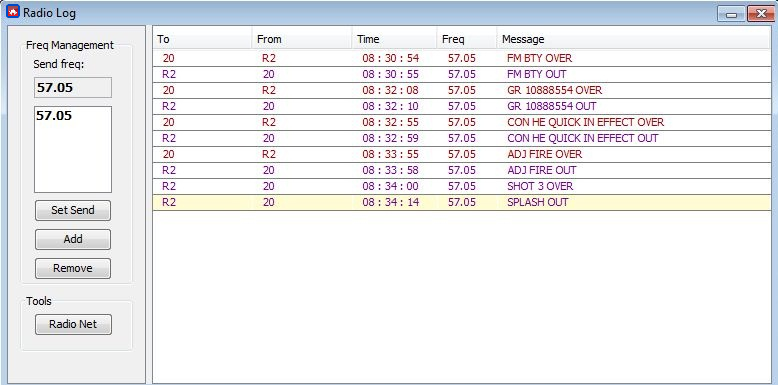Click time cell 08 : 32 : 08
This screenshot has width=778, height=385.
tap(390, 90)
